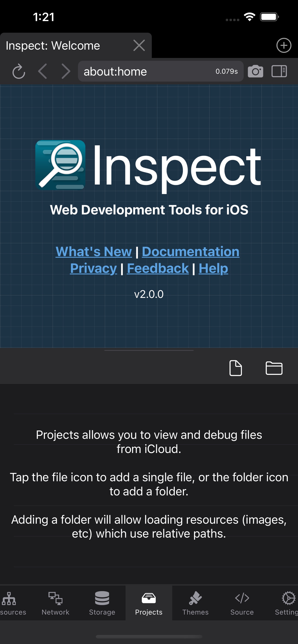The width and height of the screenshot is (298, 644).
Task: Open a new tab with plus icon
Action: pyautogui.click(x=284, y=45)
